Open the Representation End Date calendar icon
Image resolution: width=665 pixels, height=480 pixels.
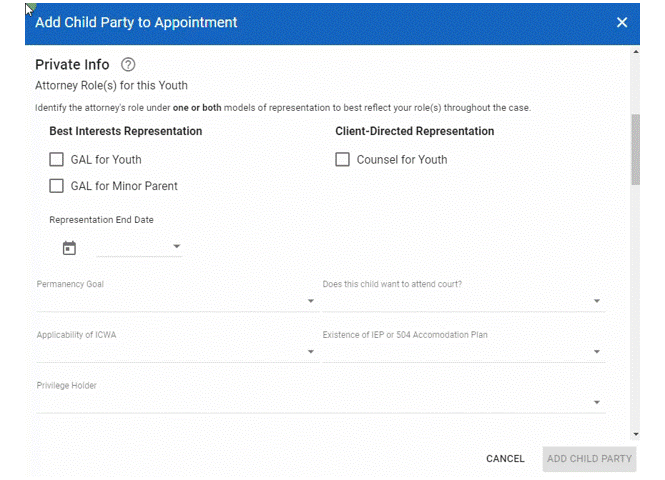pos(69,248)
